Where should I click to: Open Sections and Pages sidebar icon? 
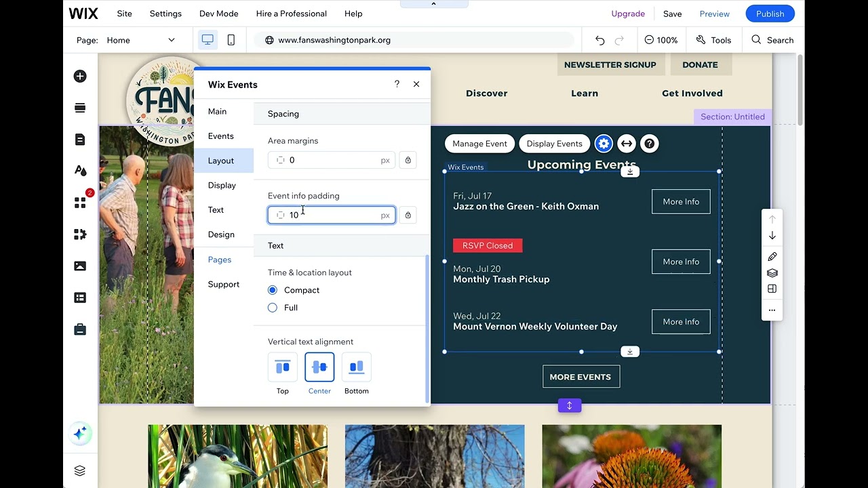tap(80, 108)
